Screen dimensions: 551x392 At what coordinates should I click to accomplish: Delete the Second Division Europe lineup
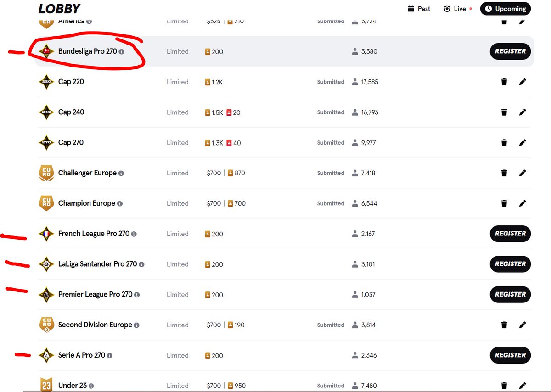pos(504,325)
